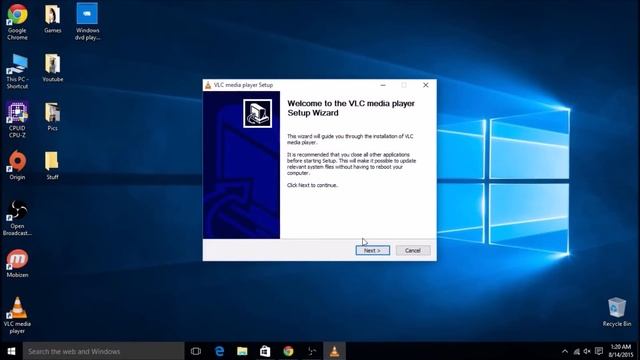Open the Action Center notifications icon
Image resolution: width=640 pixels, height=360 pixels.
pyautogui.click(x=599, y=351)
